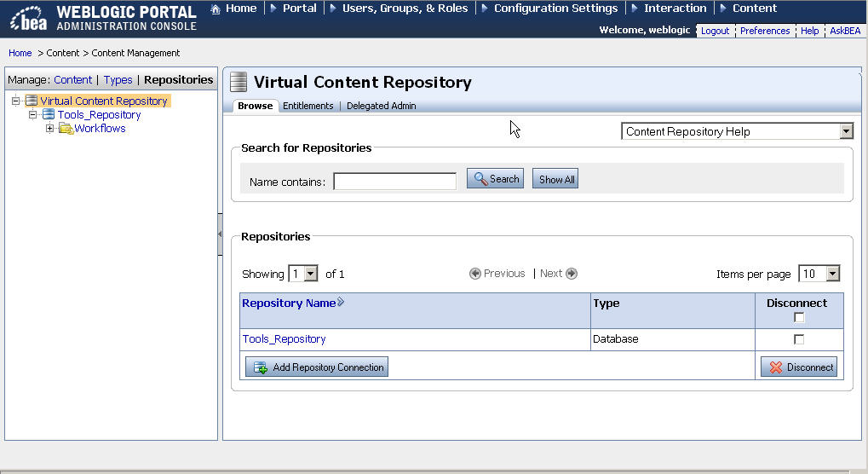868x474 pixels.
Task: Open the Content menu in top navigation
Action: [x=755, y=9]
